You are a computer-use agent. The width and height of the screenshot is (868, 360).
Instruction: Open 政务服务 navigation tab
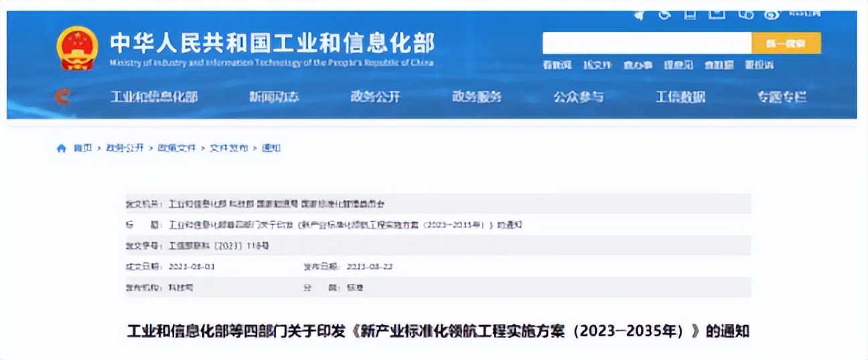click(x=477, y=97)
